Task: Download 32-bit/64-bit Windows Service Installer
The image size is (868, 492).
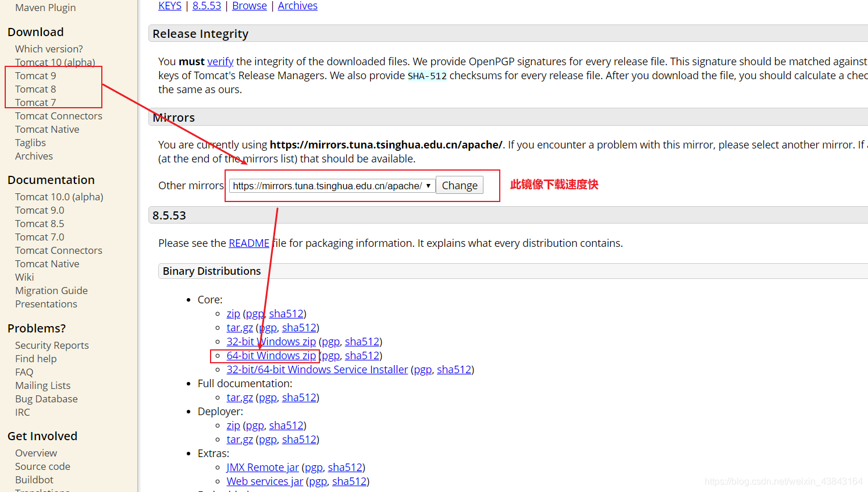Action: pos(317,370)
